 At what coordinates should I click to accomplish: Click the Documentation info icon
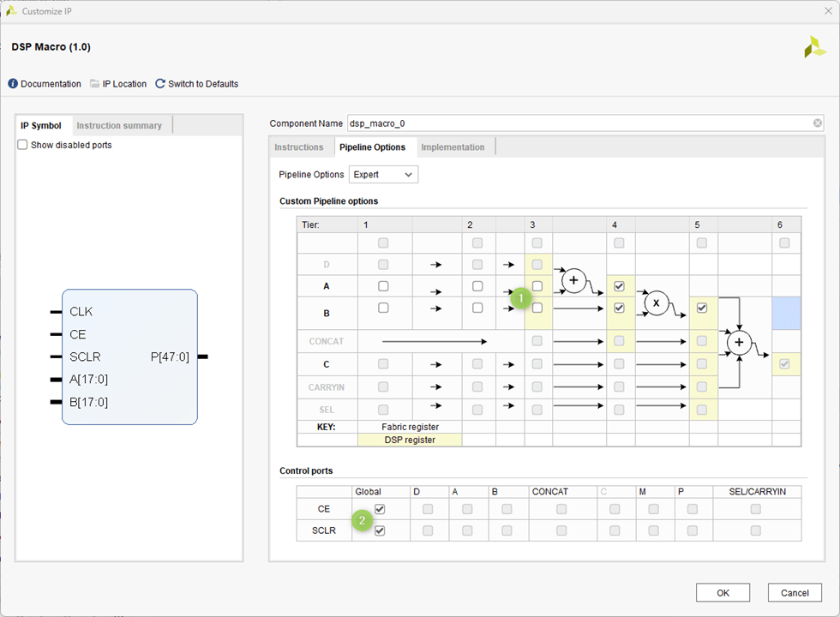(13, 84)
